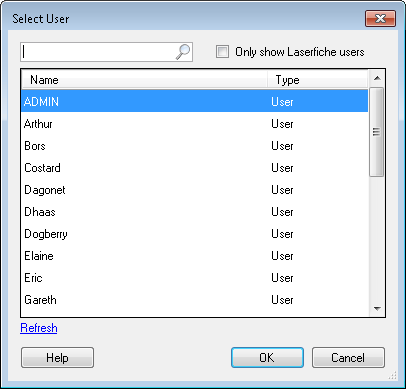The height and width of the screenshot is (389, 406).
Task: Sort list by Name column header
Action: click(144, 80)
